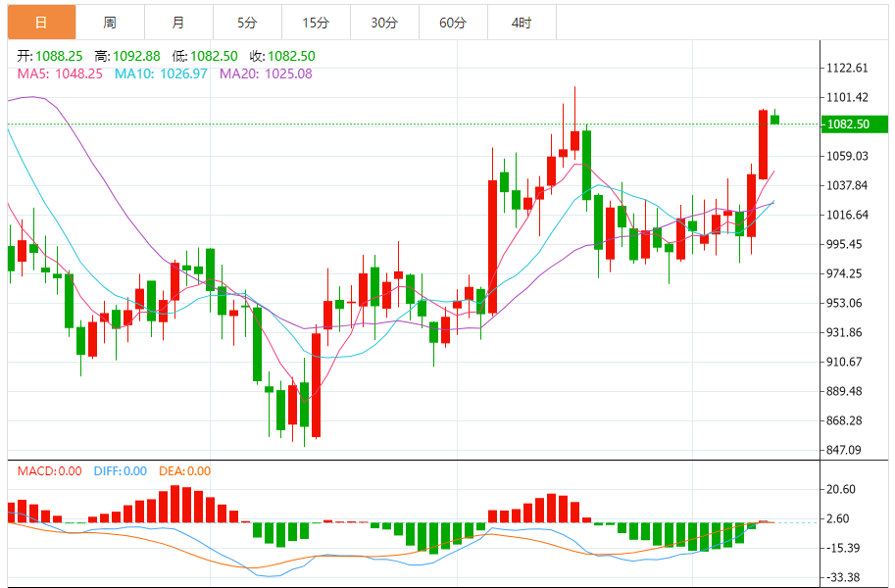Click the 收: 1082.50 close price
Viewport: 895px width, 588px height.
point(282,56)
